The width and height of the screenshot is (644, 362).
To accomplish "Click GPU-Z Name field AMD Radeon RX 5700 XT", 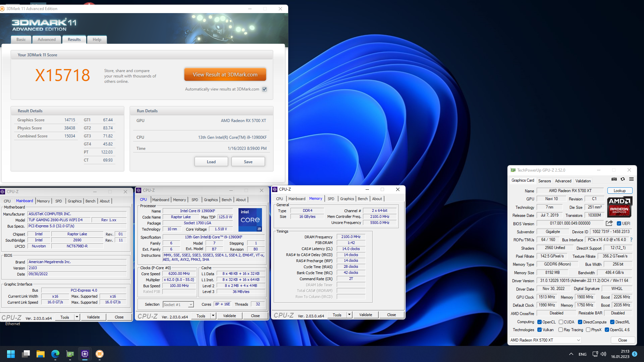I will tap(570, 191).
